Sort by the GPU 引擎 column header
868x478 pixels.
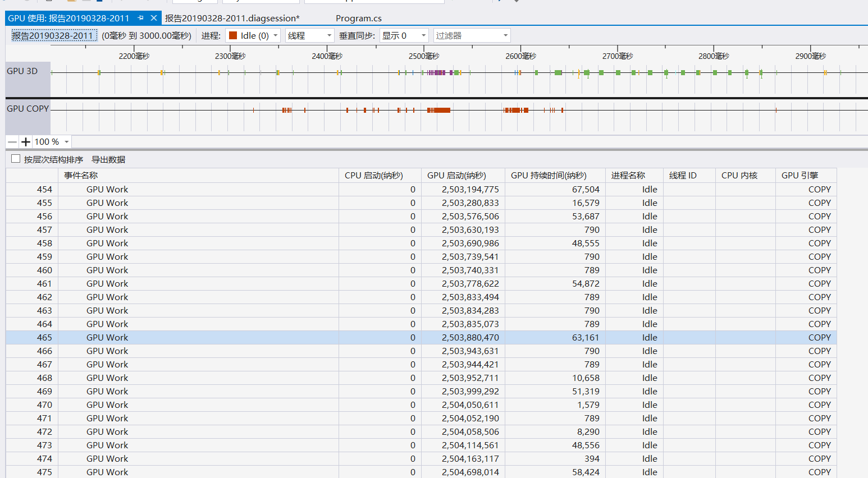tap(806, 175)
